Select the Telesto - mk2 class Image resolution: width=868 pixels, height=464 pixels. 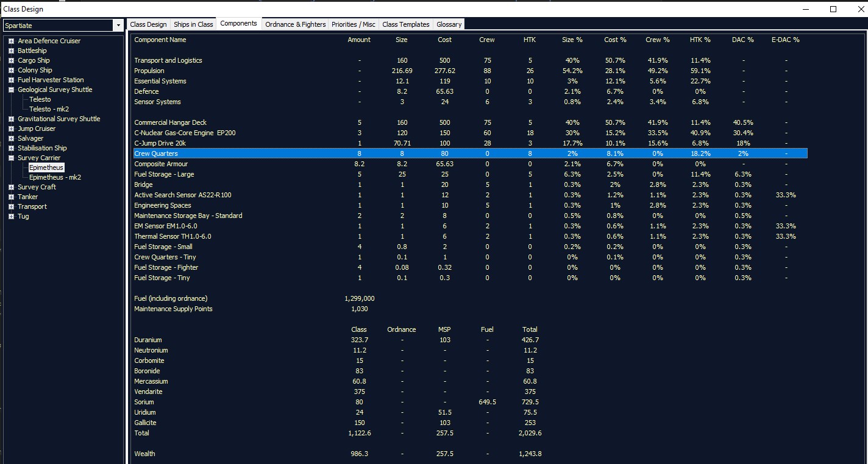coord(49,109)
